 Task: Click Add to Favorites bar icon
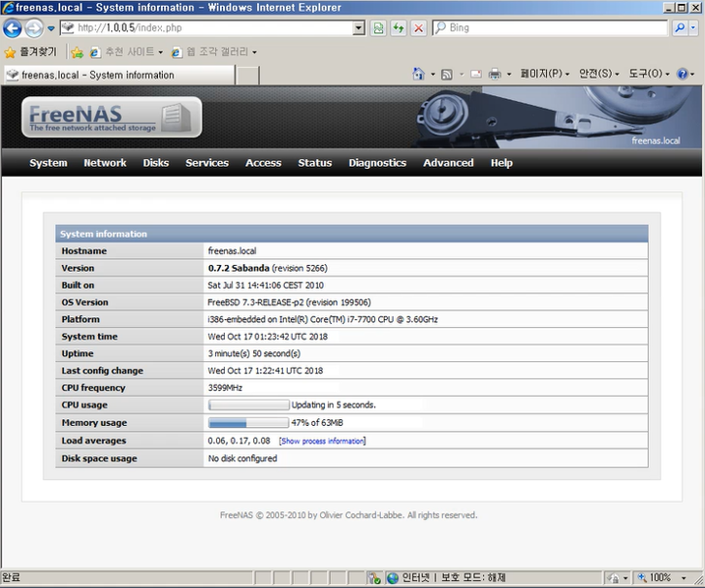tap(77, 52)
